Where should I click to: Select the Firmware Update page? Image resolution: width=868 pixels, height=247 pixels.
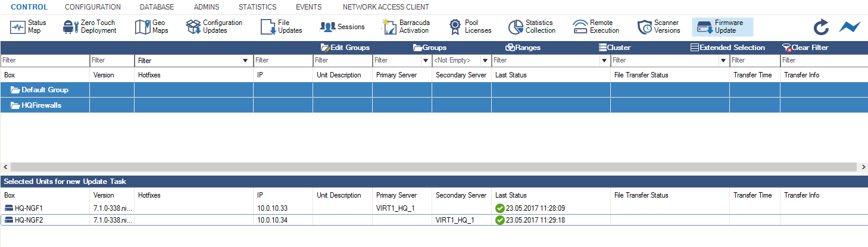pyautogui.click(x=723, y=27)
